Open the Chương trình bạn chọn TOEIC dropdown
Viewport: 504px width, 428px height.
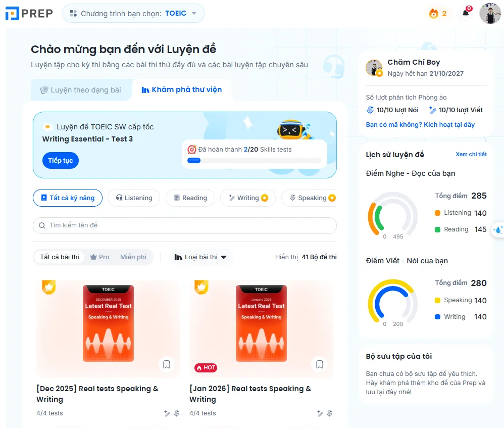pos(133,13)
